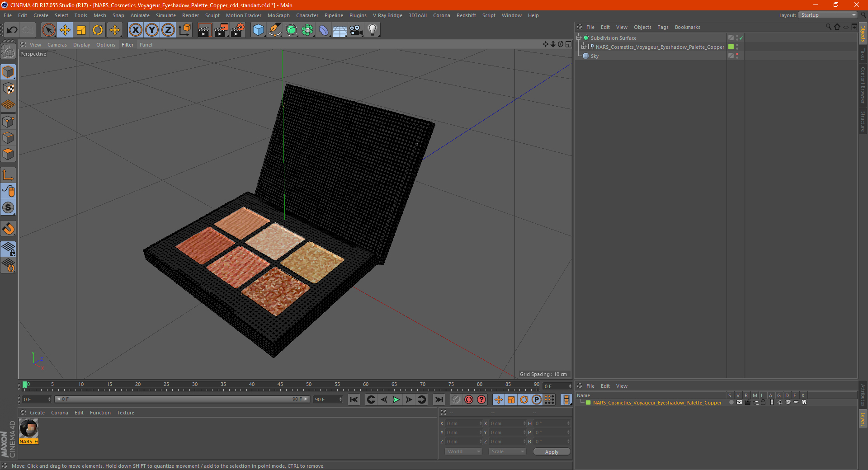Open the Layout Startup dropdown

click(x=828, y=15)
